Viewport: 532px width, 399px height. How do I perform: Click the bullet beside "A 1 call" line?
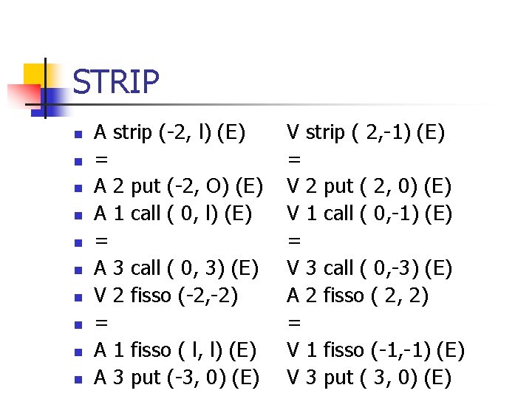coord(76,217)
